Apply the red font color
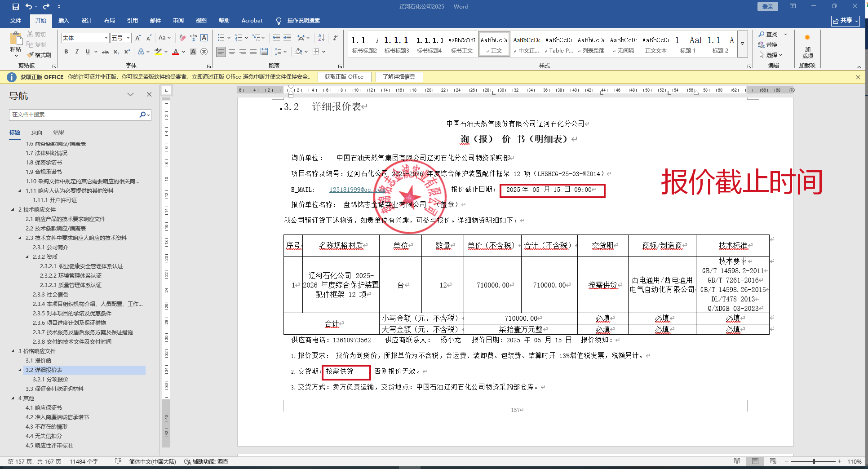The height and width of the screenshot is (469, 868). pos(176,52)
